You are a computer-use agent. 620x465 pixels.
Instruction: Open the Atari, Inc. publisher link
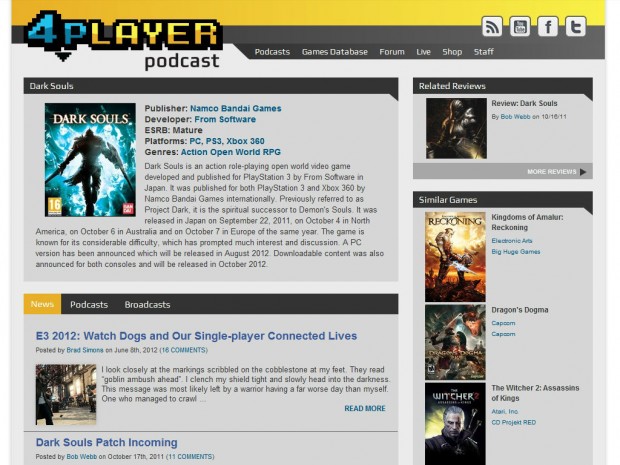505,412
